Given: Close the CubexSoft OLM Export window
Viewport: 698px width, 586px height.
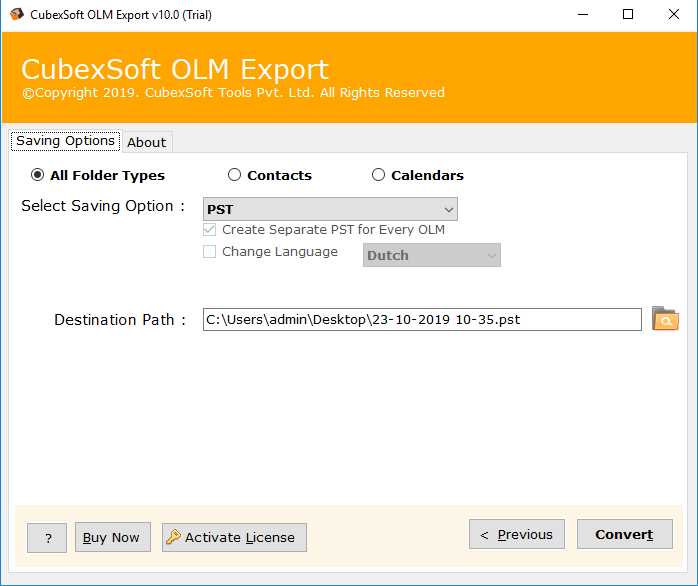Looking at the screenshot, I should [673, 15].
